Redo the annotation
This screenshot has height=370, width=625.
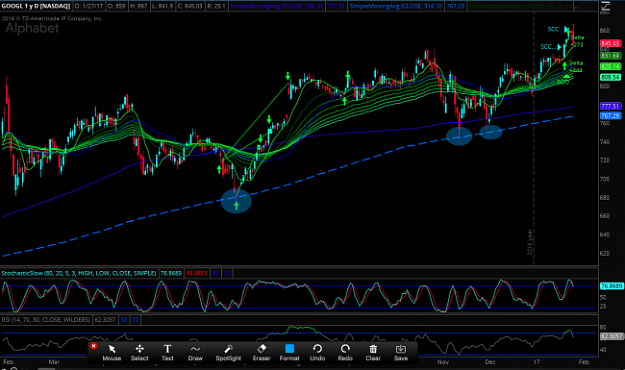point(345,352)
